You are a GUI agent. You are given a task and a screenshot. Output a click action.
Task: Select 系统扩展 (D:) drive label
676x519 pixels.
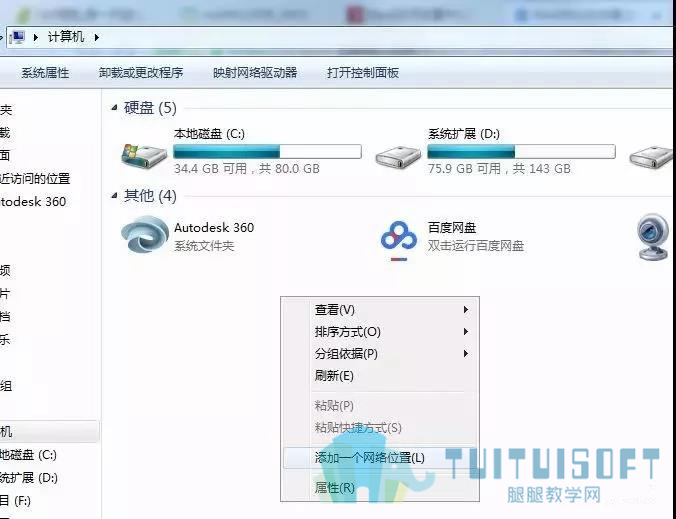(463, 134)
